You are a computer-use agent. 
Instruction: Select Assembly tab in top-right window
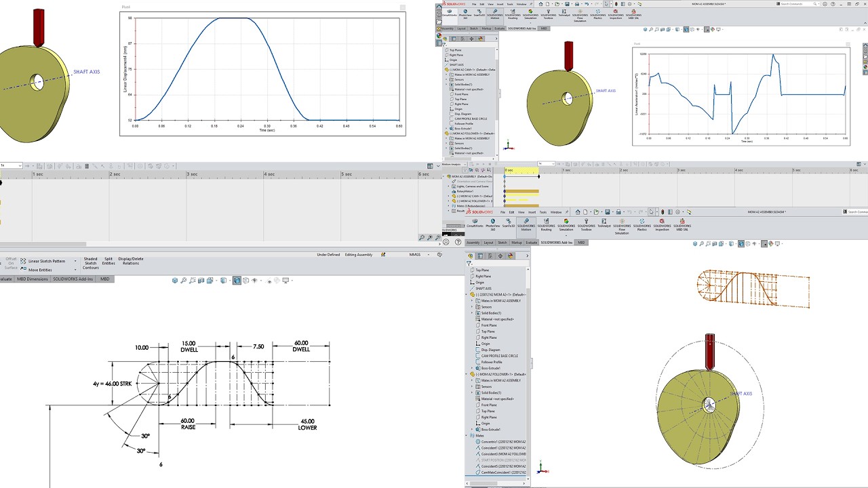pyautogui.click(x=448, y=28)
